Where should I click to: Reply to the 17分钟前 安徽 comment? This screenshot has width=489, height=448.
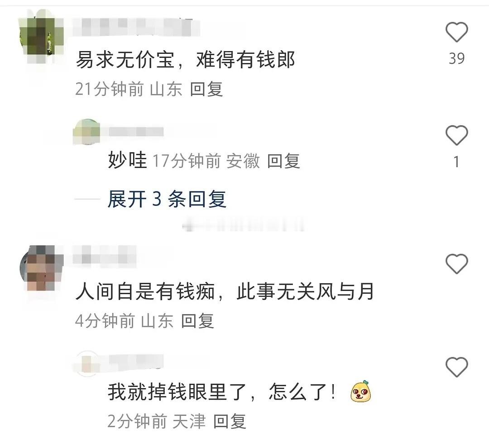(x=283, y=161)
